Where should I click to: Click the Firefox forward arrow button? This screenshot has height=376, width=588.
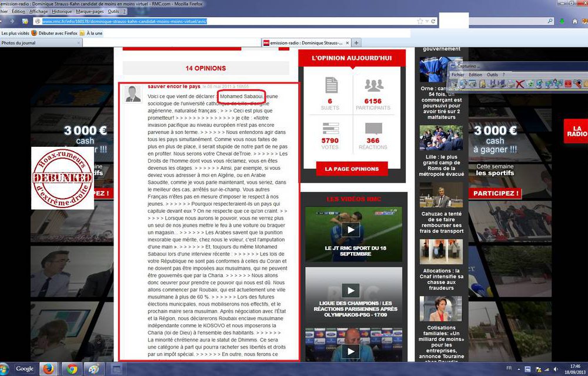click(x=12, y=21)
